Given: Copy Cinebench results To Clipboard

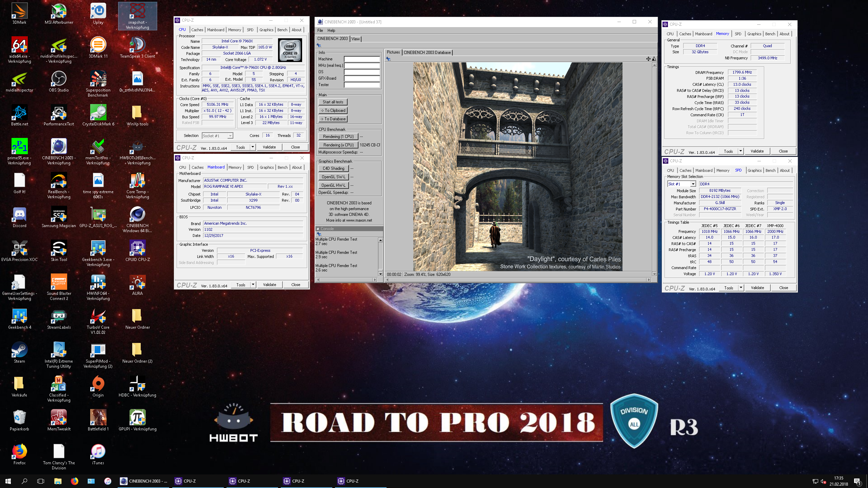Looking at the screenshot, I should tap(333, 110).
